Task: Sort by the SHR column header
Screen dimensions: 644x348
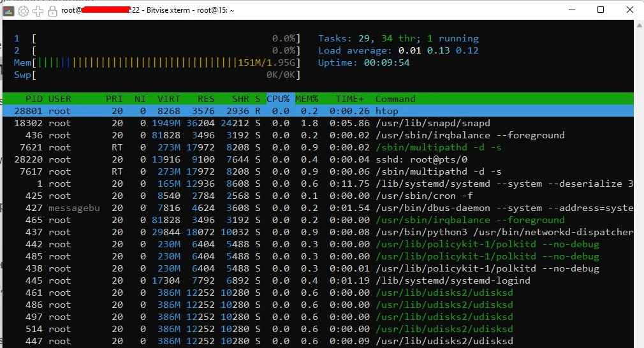Action: point(240,99)
